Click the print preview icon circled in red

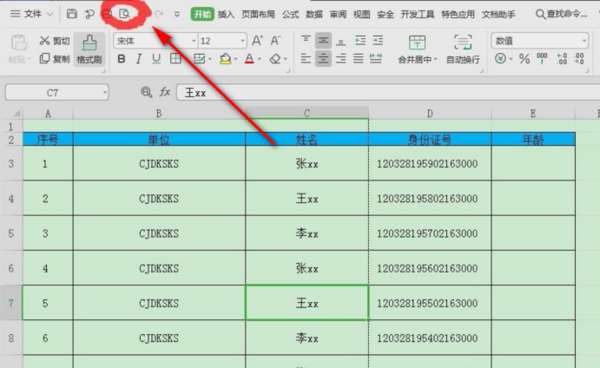pos(124,14)
